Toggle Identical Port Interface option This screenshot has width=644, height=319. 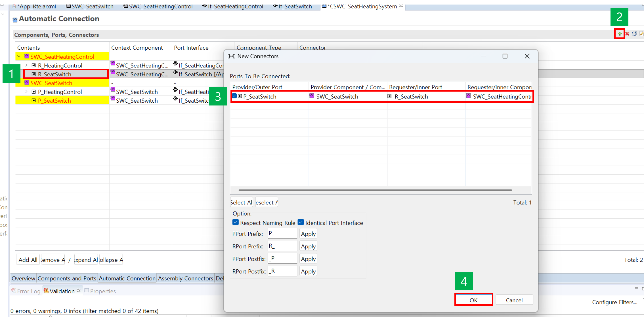point(301,222)
